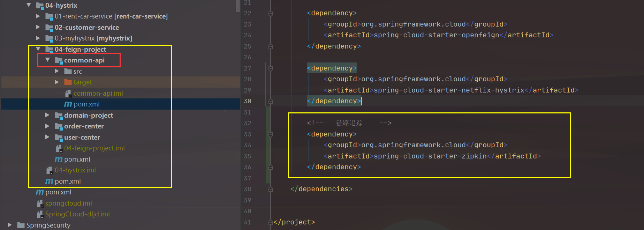The image size is (644, 230).
Task: Expand the SpringSecurity folder
Action: tap(10, 225)
